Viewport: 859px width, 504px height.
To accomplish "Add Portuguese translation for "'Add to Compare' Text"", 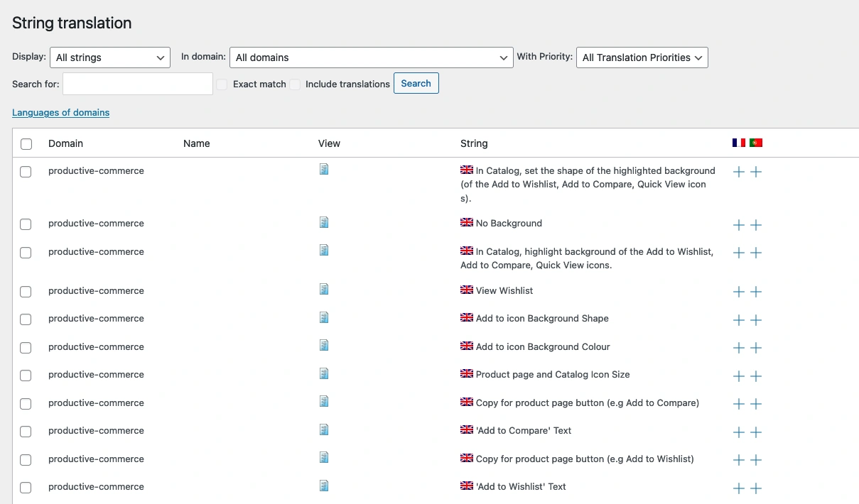I will pos(756,432).
